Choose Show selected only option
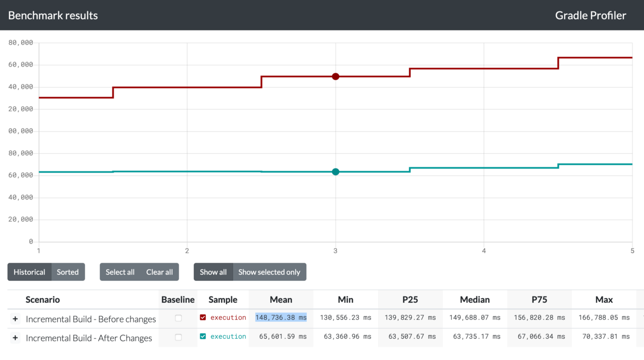The image size is (644, 360). point(269,272)
